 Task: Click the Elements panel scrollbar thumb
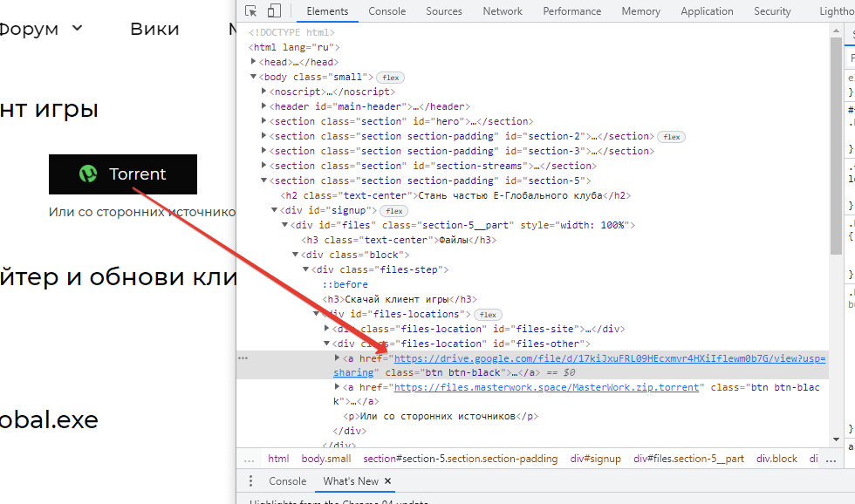pyautogui.click(x=836, y=146)
